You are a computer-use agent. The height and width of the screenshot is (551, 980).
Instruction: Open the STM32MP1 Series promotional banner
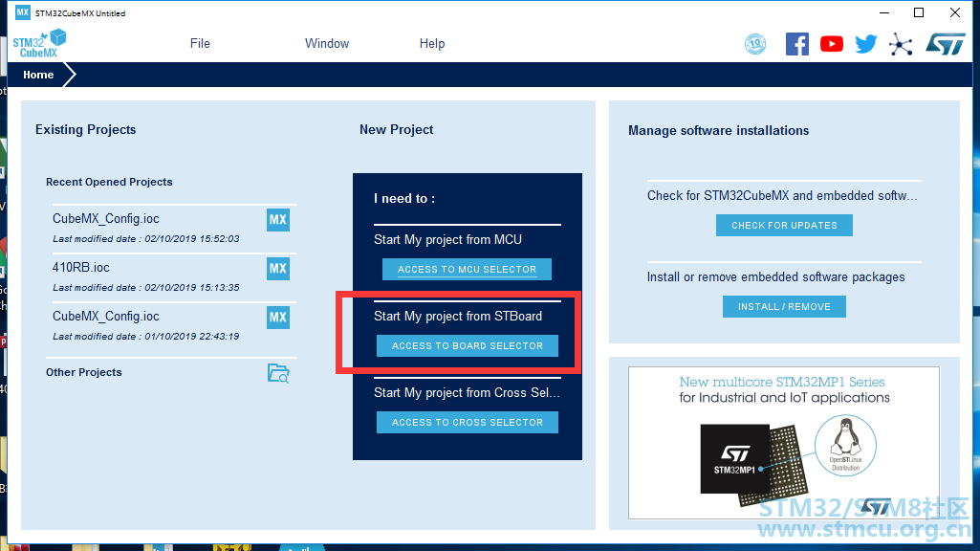tap(784, 443)
